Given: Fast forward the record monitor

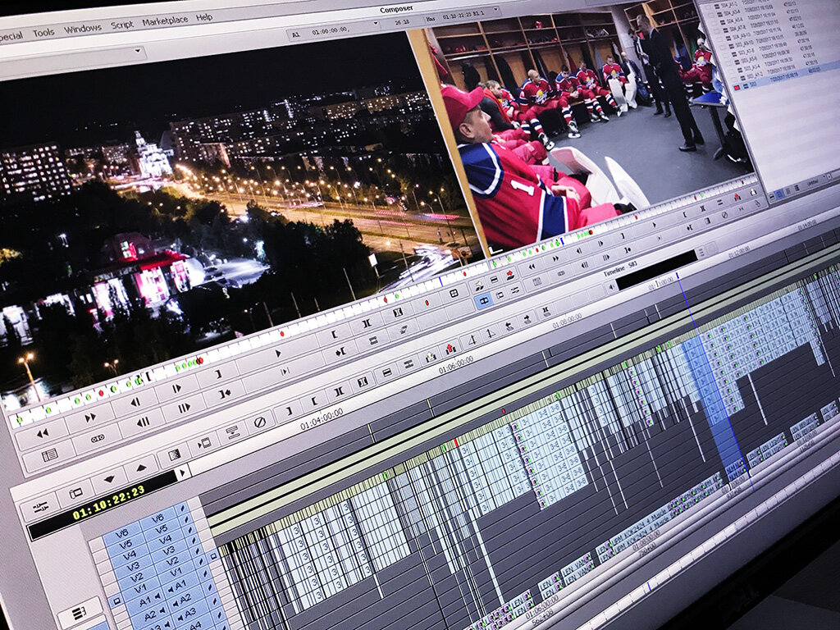Looking at the screenshot, I should click(x=555, y=258).
